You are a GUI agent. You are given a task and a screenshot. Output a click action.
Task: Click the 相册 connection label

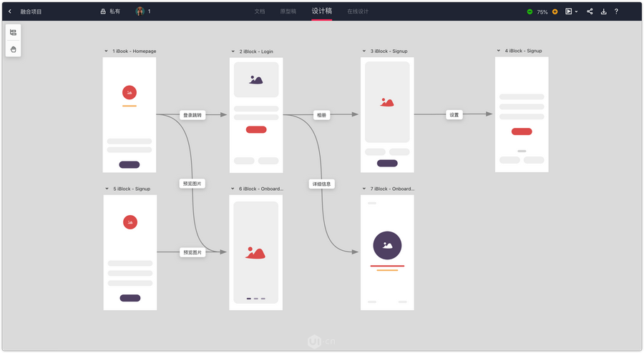[x=321, y=115]
